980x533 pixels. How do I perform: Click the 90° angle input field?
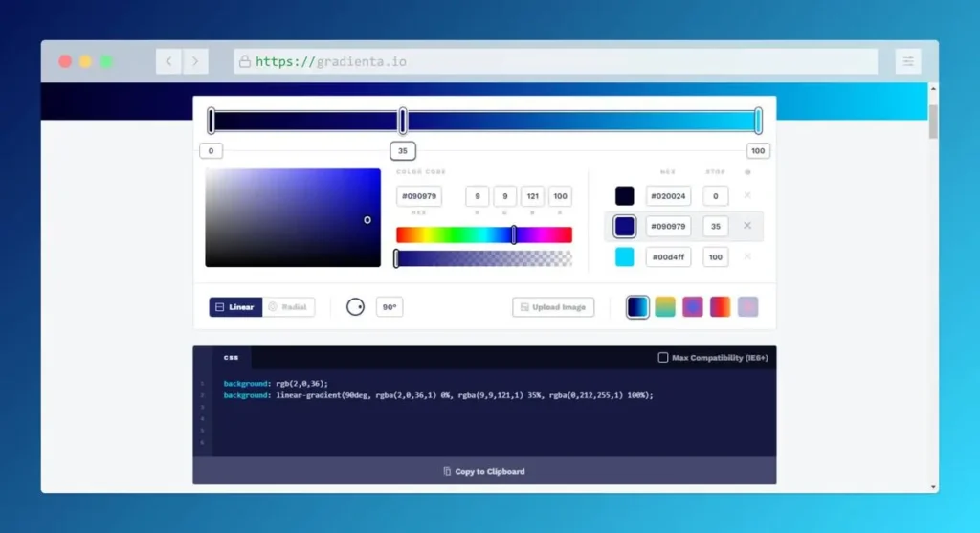click(390, 307)
